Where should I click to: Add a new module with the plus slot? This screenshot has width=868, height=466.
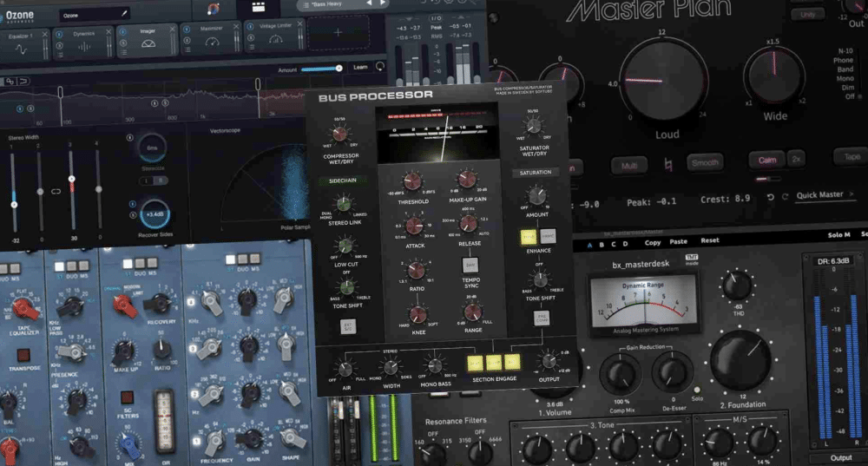pos(338,32)
